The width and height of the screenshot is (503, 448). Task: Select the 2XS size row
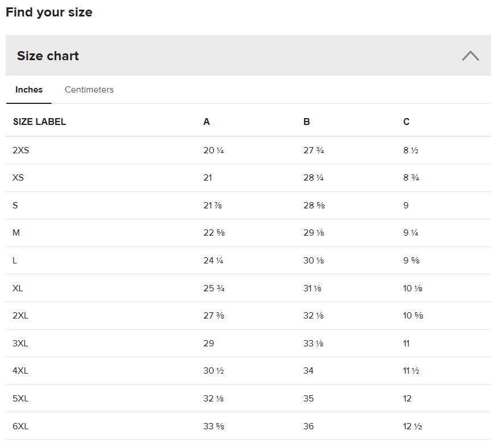pyautogui.click(x=248, y=150)
